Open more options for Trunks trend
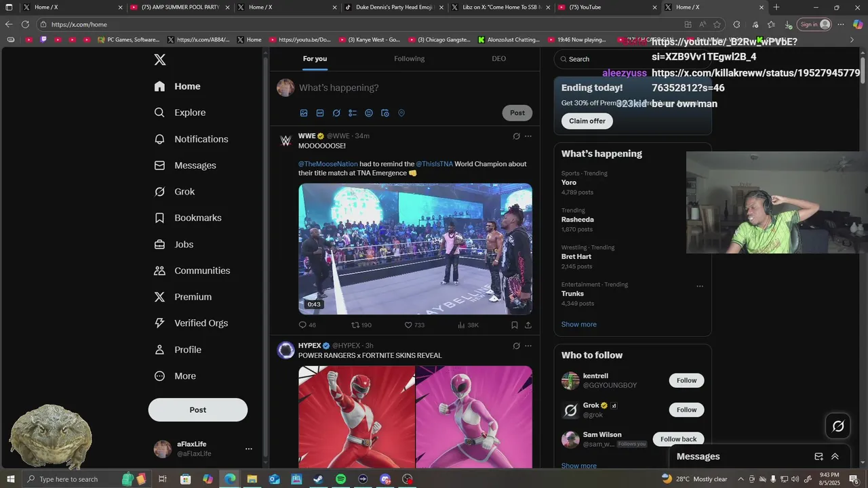 [x=700, y=286]
